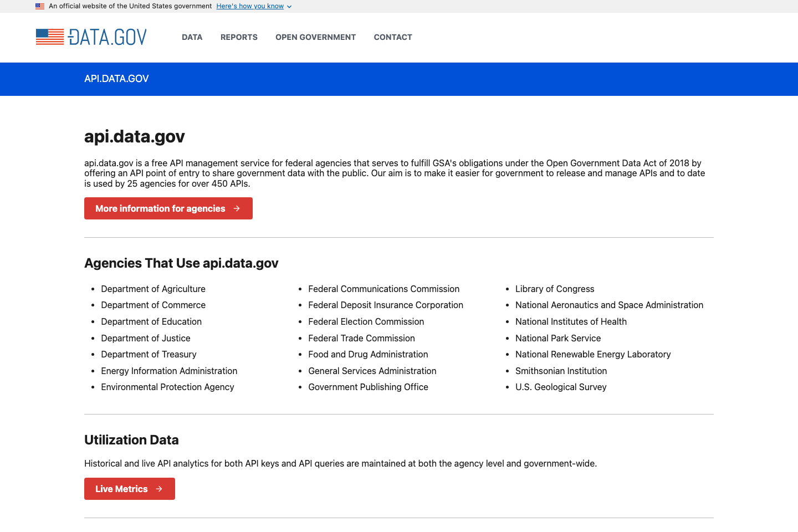Open Live Metrics
798x532 pixels.
tap(121, 489)
